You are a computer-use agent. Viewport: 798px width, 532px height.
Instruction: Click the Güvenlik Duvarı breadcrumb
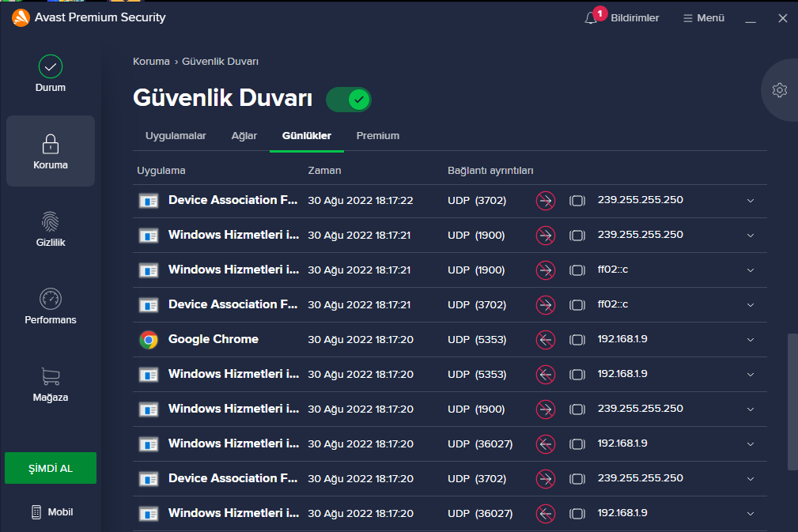pyautogui.click(x=221, y=62)
